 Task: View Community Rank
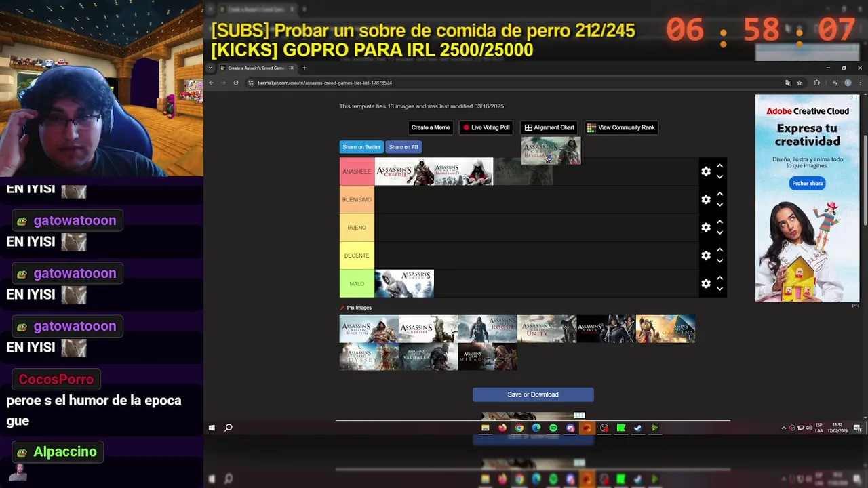tap(621, 127)
